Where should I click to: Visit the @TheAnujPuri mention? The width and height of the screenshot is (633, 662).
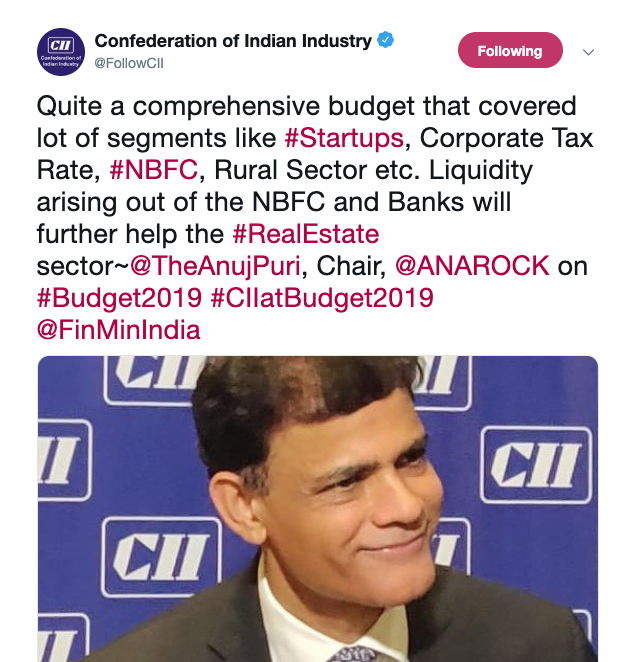(215, 266)
